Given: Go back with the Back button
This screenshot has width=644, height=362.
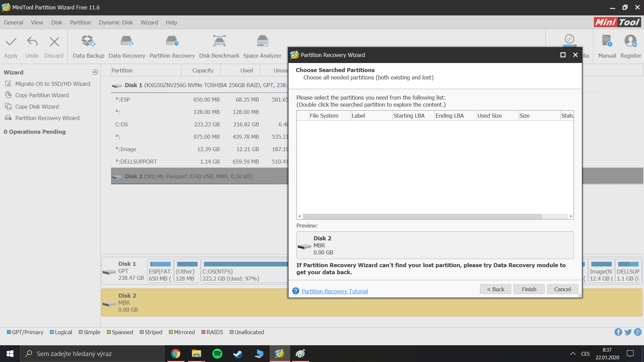Looking at the screenshot, I should pyautogui.click(x=495, y=289).
